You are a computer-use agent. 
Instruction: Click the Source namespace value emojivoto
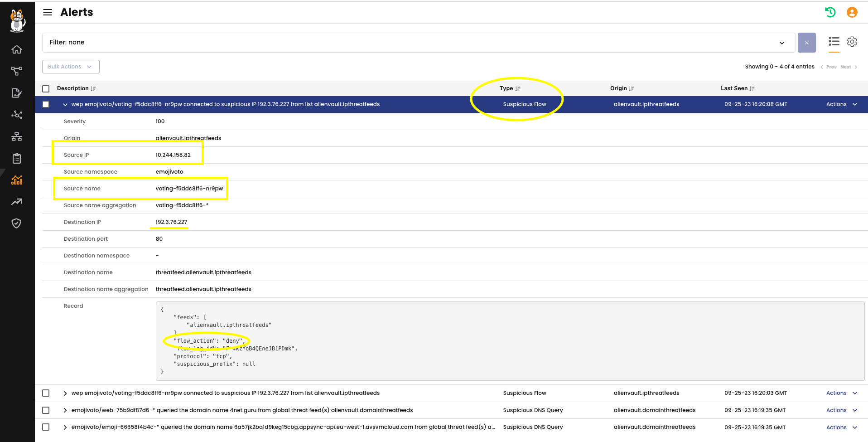click(x=169, y=172)
